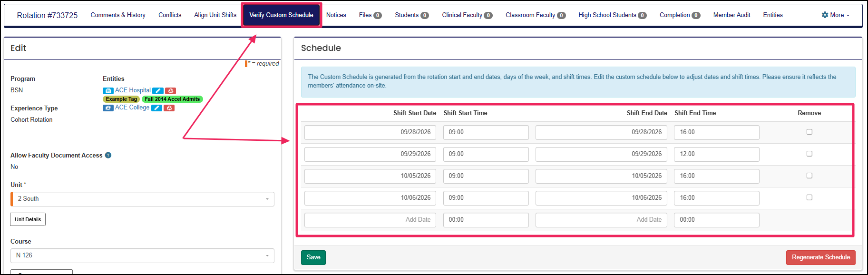
Task: Click the 00:00 start time in new row
Action: pos(486,220)
